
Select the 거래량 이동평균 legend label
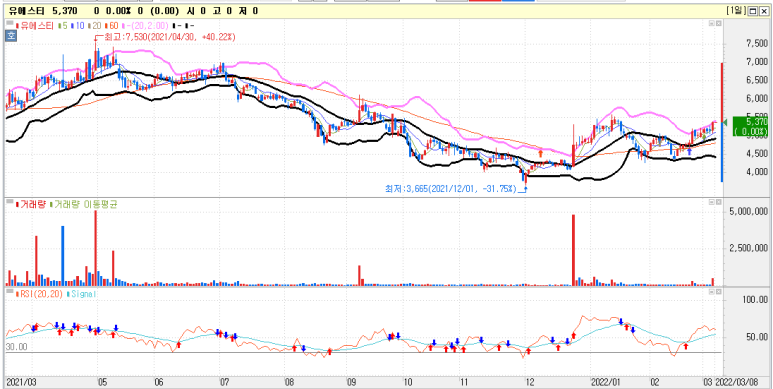pos(84,204)
